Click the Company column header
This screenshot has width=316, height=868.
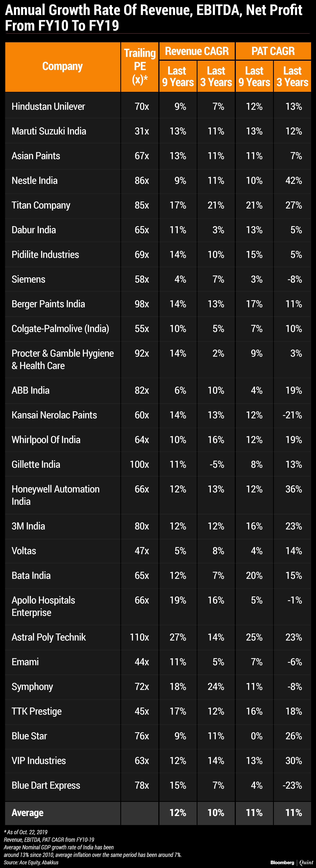pyautogui.click(x=62, y=66)
